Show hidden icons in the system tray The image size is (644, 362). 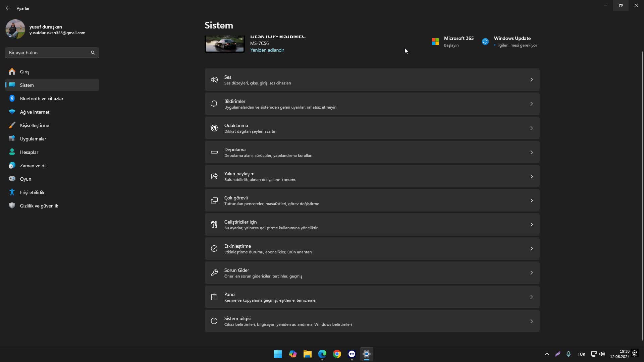pos(547,354)
